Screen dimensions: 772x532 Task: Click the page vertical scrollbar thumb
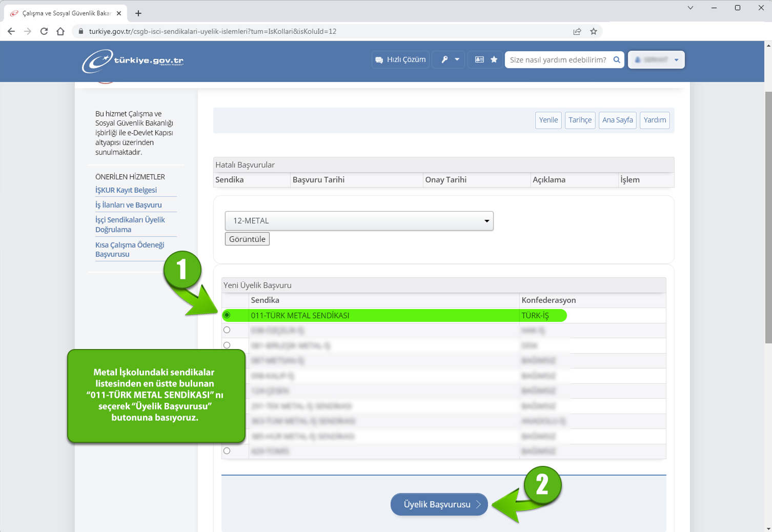[768, 217]
